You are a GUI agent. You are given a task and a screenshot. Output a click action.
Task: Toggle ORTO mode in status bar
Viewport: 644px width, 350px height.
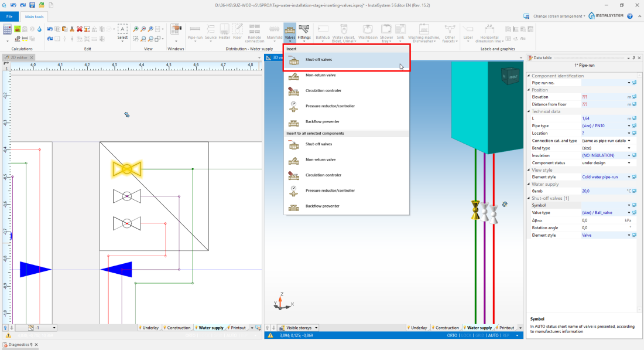tap(451, 335)
